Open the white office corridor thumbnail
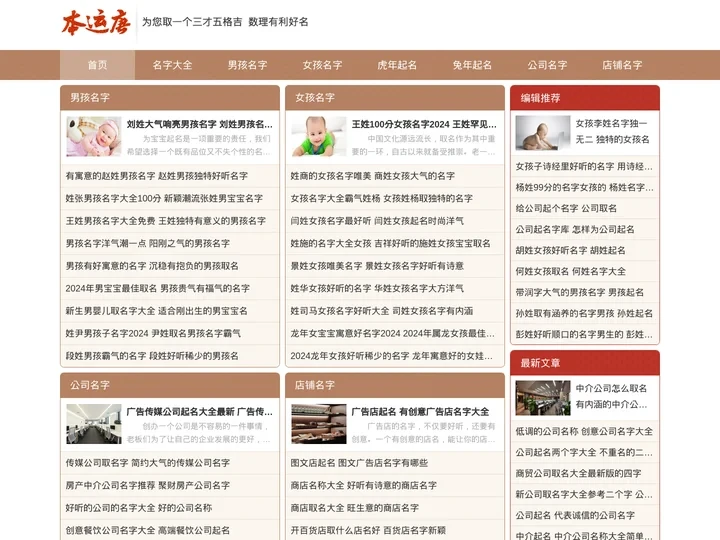 [x=94, y=424]
